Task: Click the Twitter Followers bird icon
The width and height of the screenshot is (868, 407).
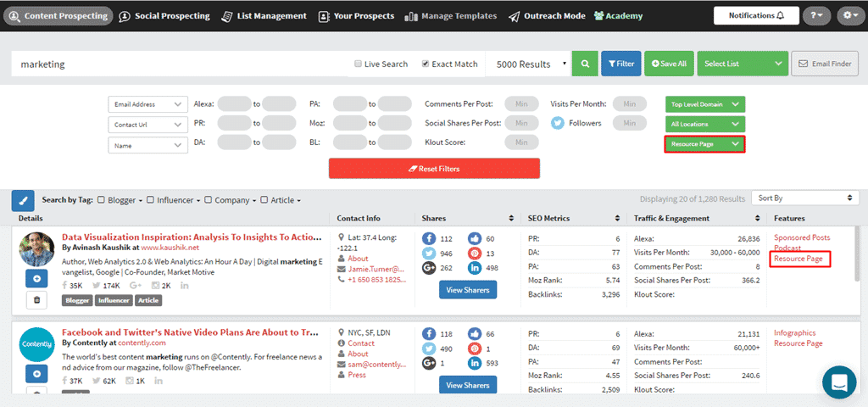Action: (557, 123)
